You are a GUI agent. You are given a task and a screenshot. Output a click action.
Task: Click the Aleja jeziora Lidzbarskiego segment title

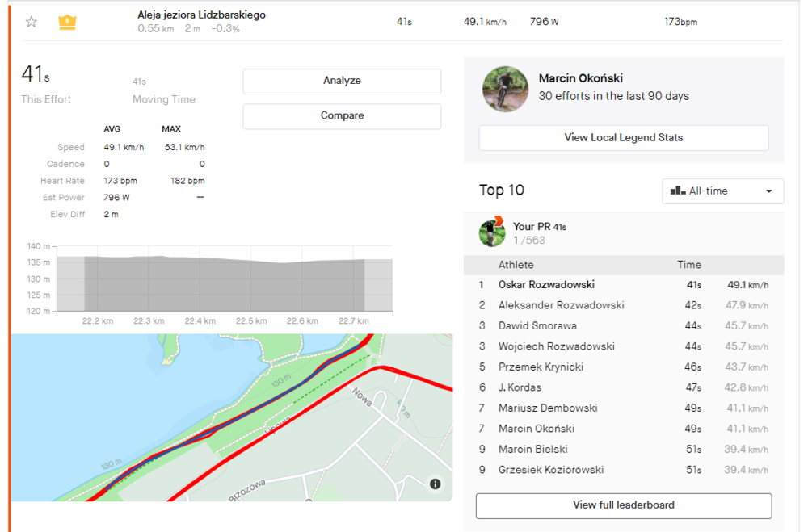201,15
